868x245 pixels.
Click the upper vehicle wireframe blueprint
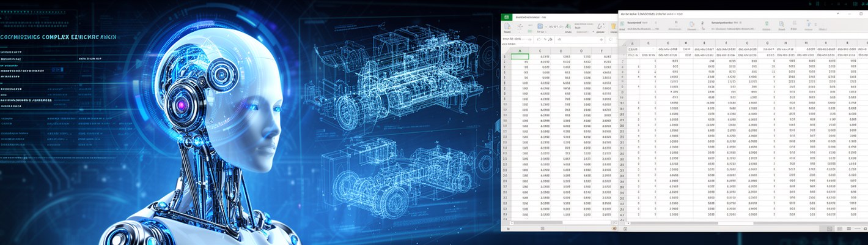tap(391, 73)
